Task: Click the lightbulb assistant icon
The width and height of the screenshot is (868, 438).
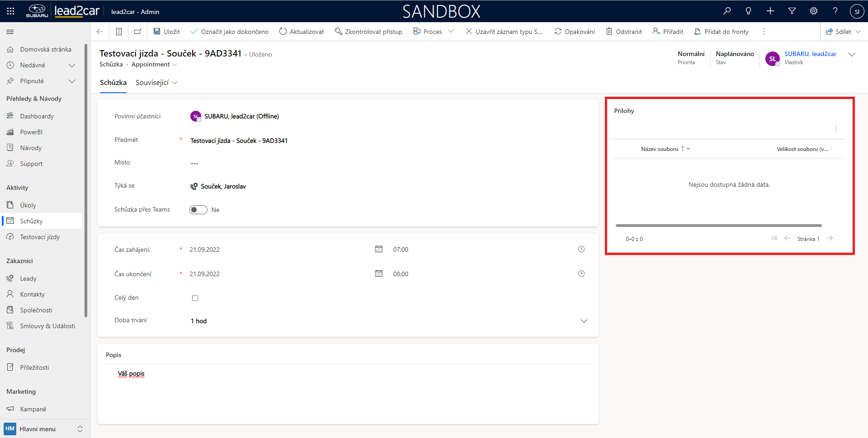Action: pos(748,11)
